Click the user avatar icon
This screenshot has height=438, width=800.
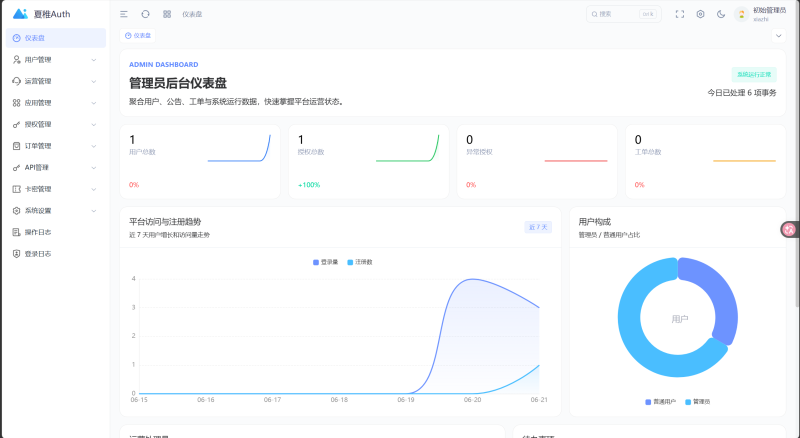(x=741, y=14)
